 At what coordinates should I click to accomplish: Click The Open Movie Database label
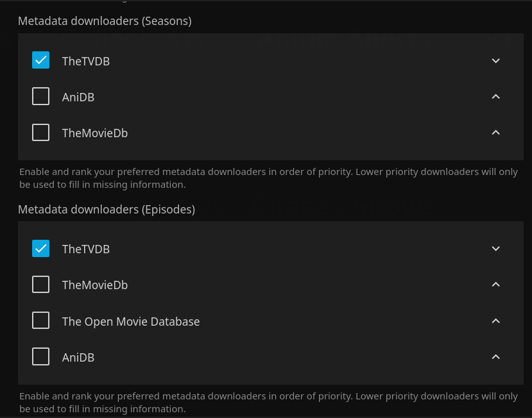pos(131,321)
